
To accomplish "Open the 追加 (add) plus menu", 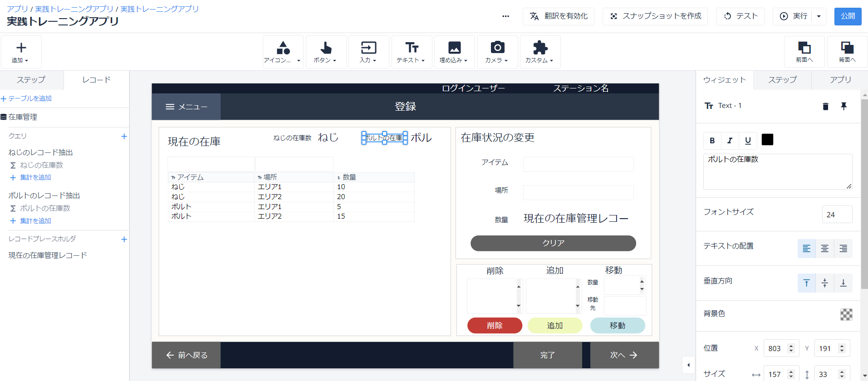I will point(21,52).
